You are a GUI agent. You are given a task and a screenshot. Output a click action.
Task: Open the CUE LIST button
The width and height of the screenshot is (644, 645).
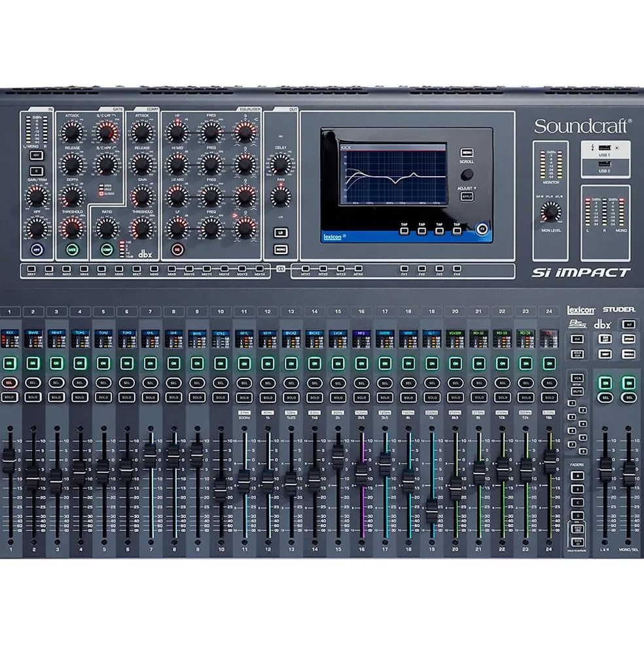click(605, 339)
